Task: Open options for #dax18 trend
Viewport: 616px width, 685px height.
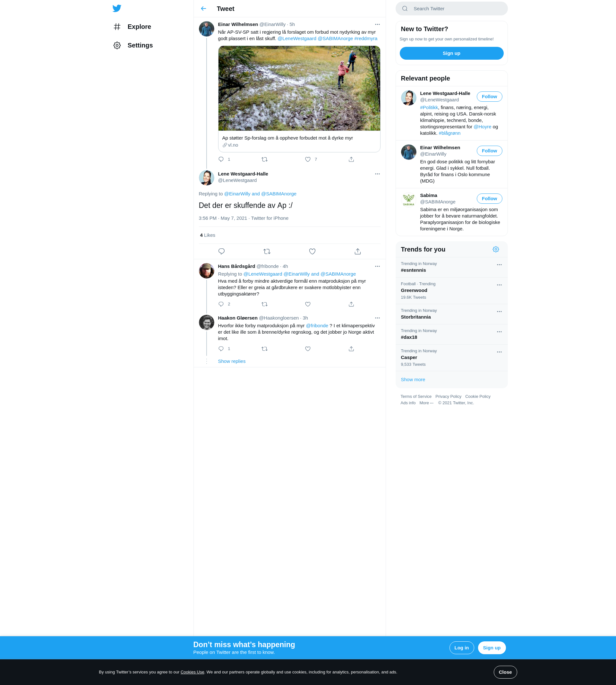Action: [499, 332]
